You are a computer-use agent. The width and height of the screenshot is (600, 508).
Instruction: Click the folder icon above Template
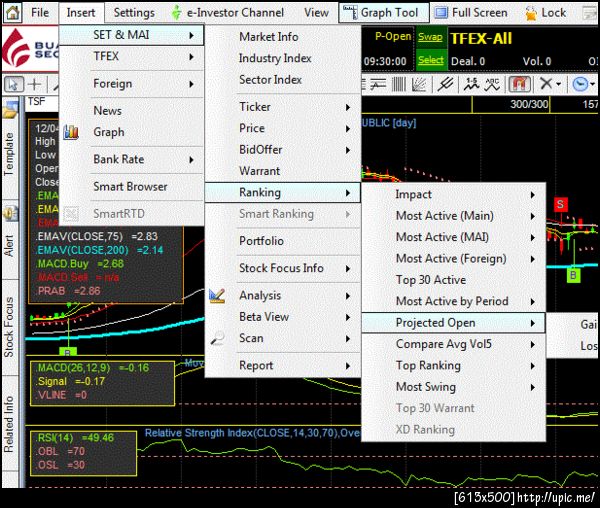(x=10, y=109)
